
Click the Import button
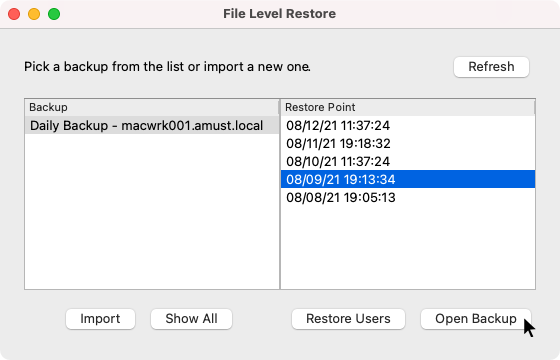point(100,319)
